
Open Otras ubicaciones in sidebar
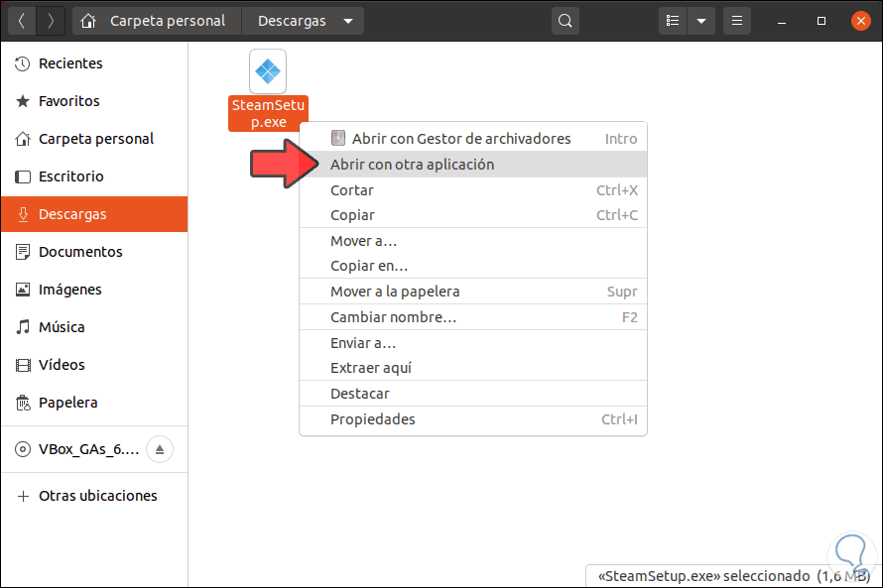coord(97,496)
